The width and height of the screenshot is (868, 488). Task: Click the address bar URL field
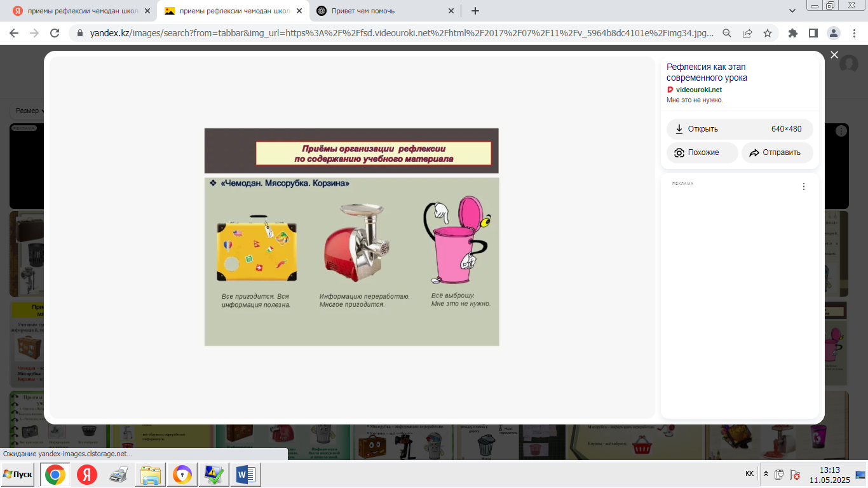coord(402,33)
